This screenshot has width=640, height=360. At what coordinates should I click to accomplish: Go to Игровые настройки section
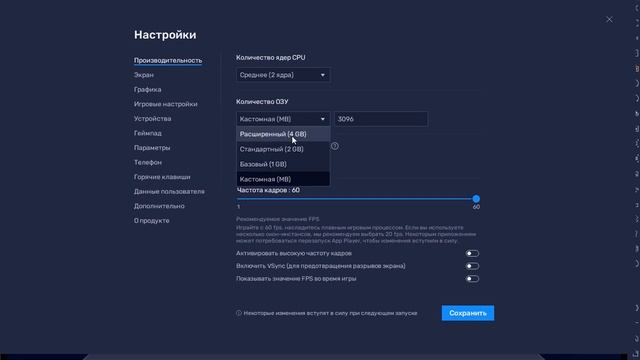tap(165, 104)
